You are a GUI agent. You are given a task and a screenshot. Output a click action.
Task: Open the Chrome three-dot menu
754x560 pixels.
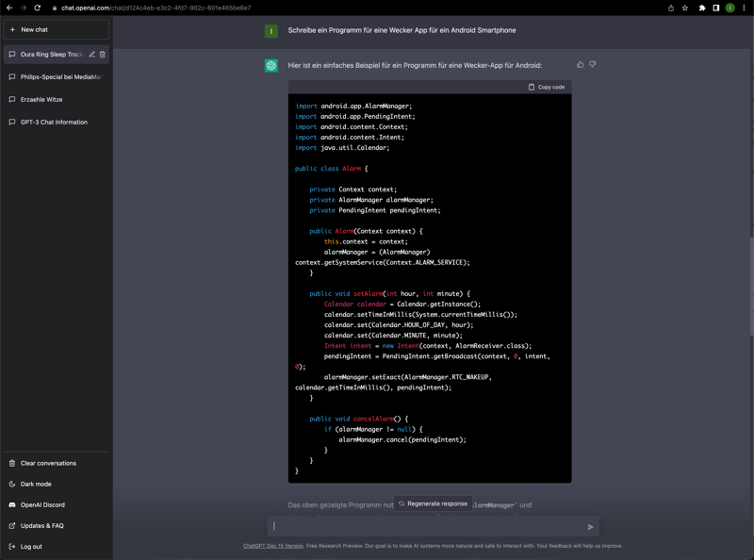[x=745, y=8]
